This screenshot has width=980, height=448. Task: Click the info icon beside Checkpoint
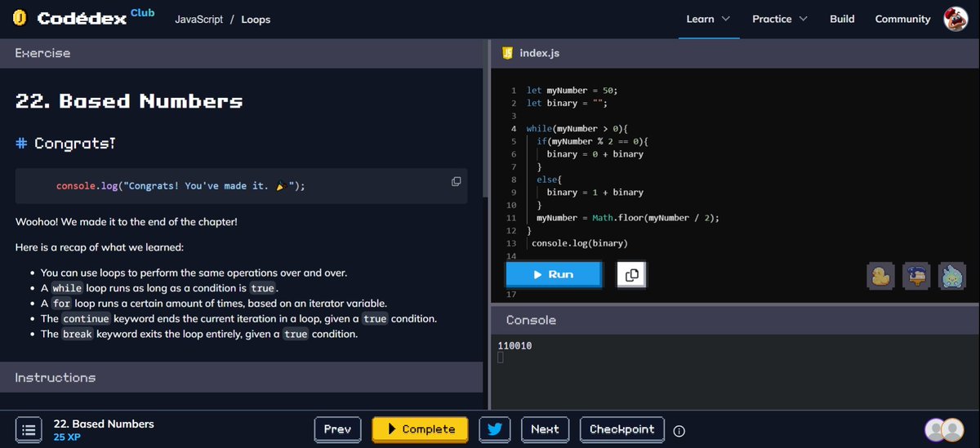coord(679,431)
